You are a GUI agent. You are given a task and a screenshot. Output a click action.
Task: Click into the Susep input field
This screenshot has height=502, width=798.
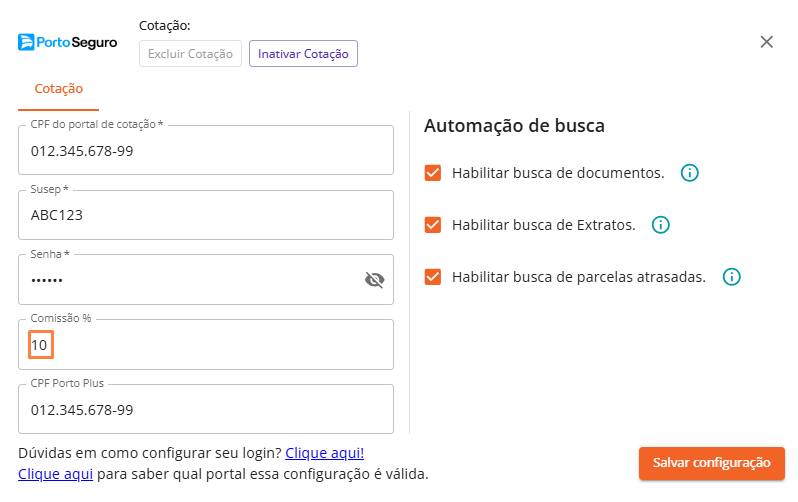click(x=205, y=216)
